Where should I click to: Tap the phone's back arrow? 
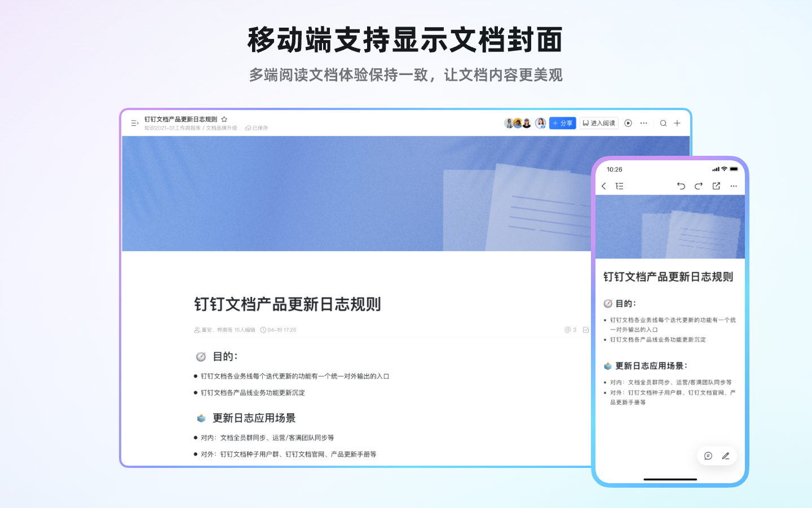coord(604,186)
